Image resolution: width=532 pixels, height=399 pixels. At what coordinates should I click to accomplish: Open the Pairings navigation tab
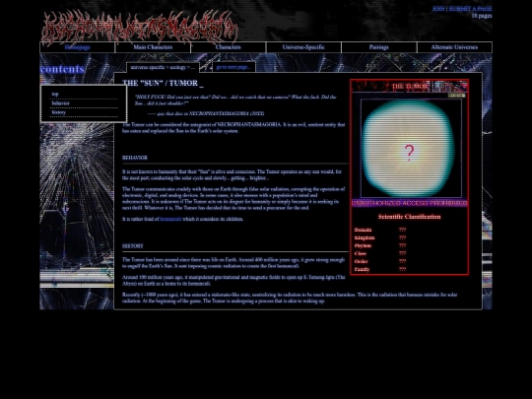378,47
